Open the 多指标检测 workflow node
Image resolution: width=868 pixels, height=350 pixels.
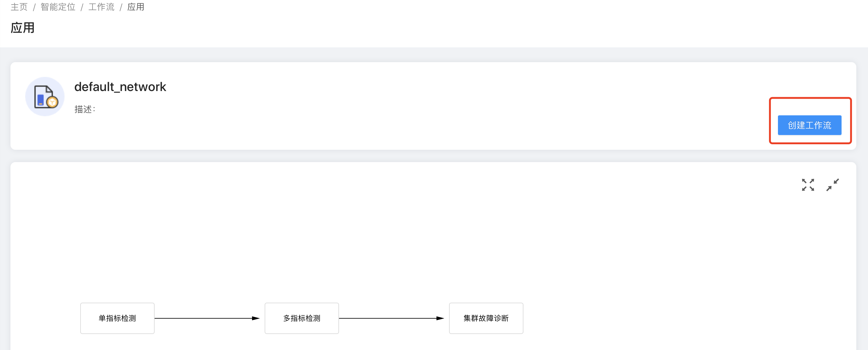(x=302, y=318)
